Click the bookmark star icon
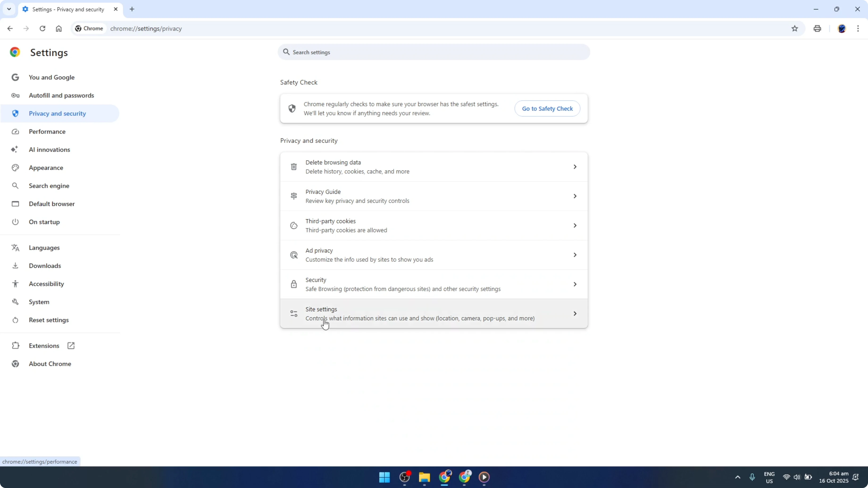The height and width of the screenshot is (488, 868). 795,29
